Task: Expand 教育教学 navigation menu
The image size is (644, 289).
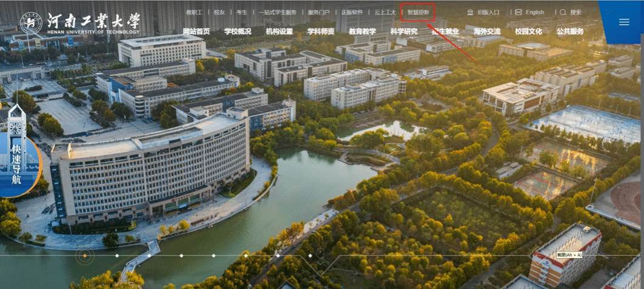Action: coord(362,32)
